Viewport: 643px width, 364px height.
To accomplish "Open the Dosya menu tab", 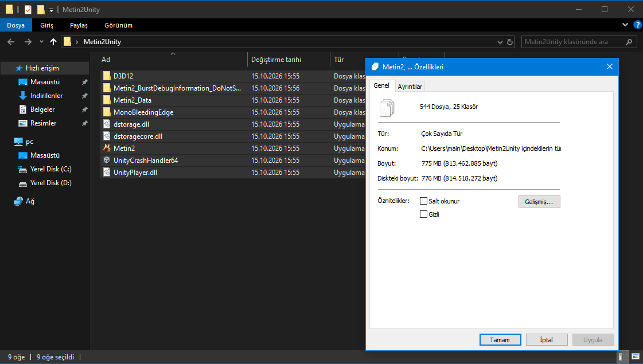I will [x=15, y=25].
